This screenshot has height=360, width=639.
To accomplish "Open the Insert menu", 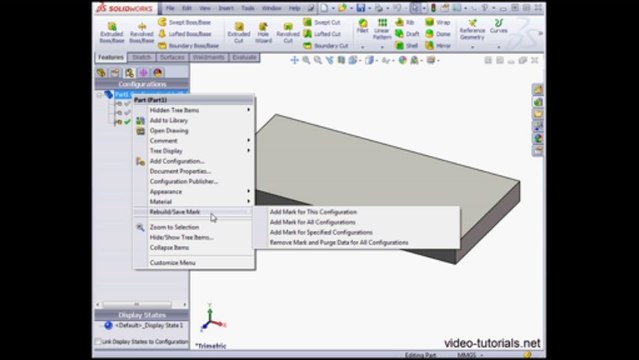I will pos(226,8).
